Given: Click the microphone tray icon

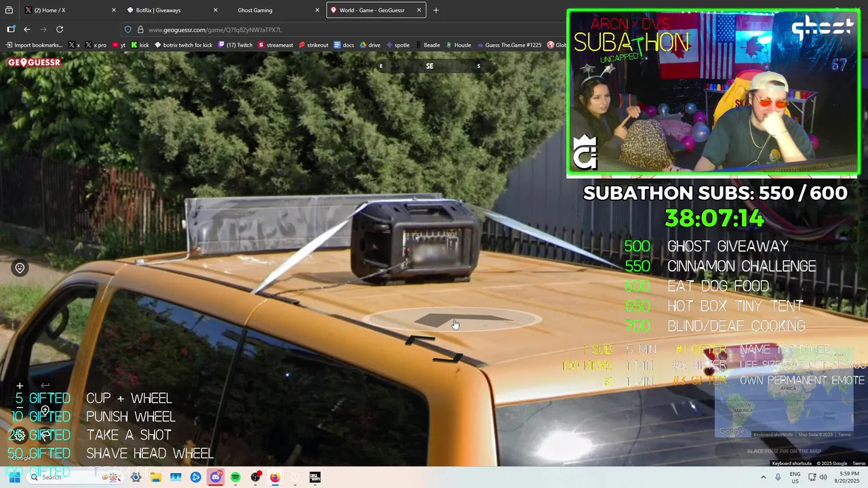Looking at the screenshot, I should [x=778, y=477].
